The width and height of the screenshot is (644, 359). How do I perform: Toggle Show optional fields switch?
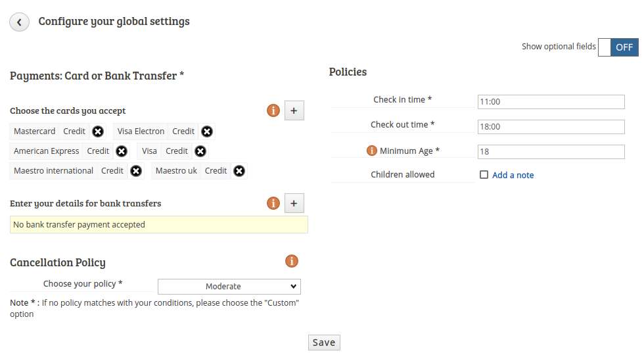coord(618,47)
